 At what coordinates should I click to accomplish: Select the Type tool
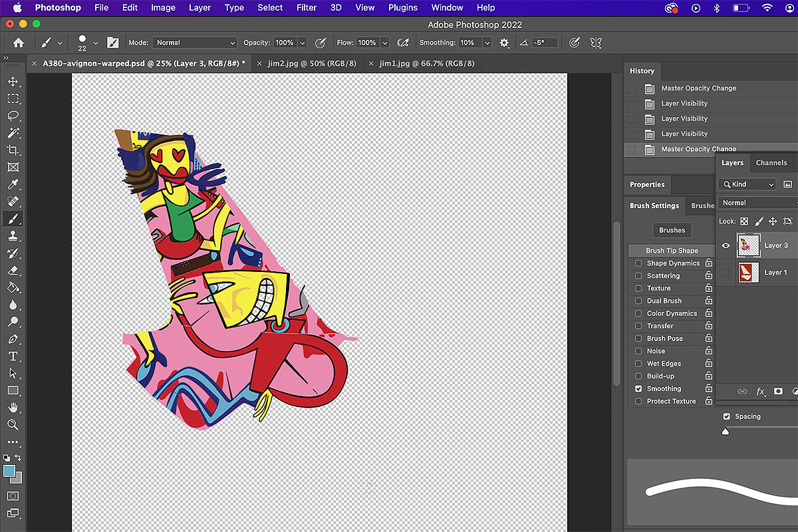[x=13, y=356]
